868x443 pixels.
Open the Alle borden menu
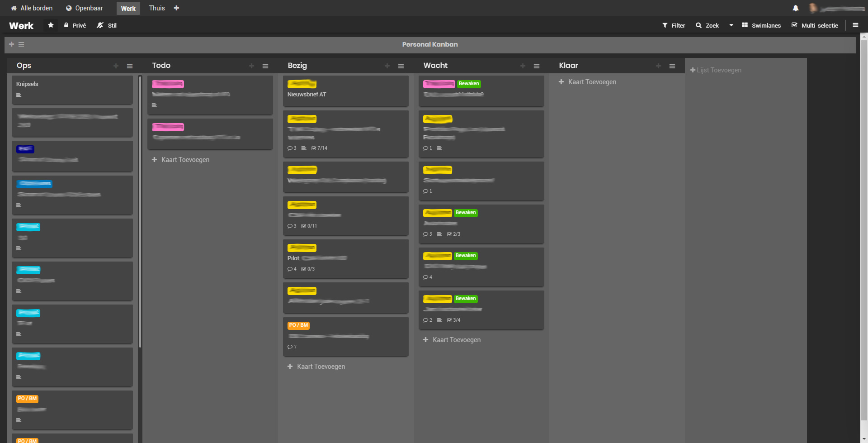[x=31, y=8]
